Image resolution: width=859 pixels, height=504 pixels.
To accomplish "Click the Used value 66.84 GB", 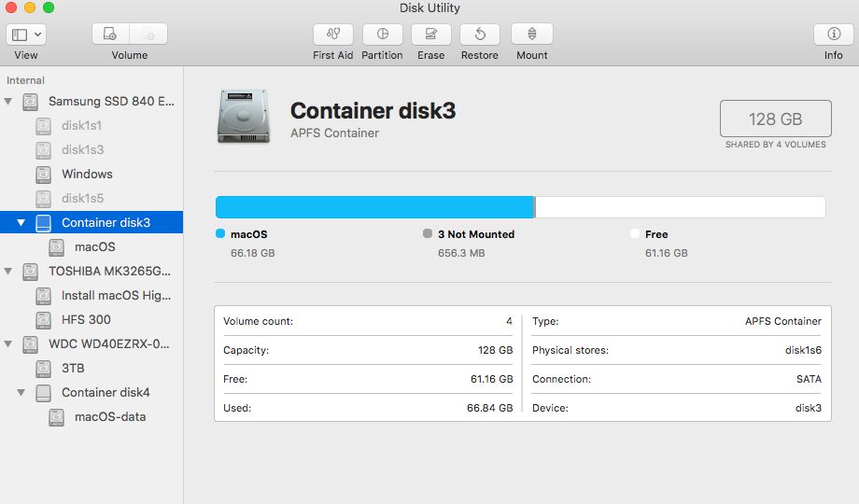I will coord(490,408).
